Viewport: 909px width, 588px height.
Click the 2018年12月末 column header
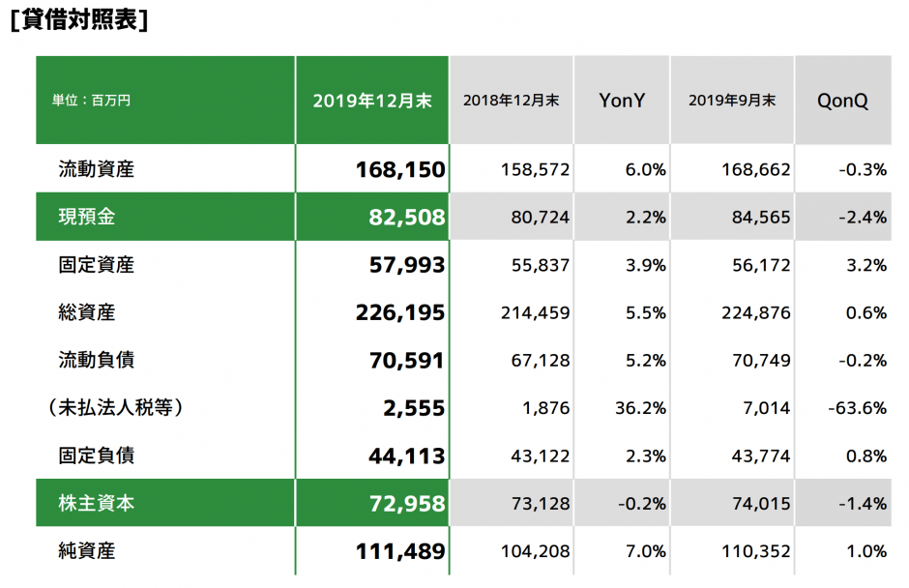511,101
